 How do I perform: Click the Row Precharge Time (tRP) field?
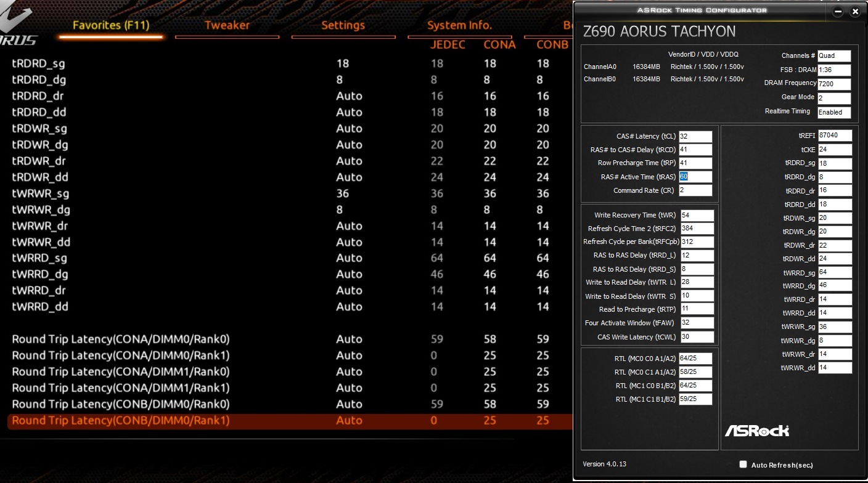point(695,163)
